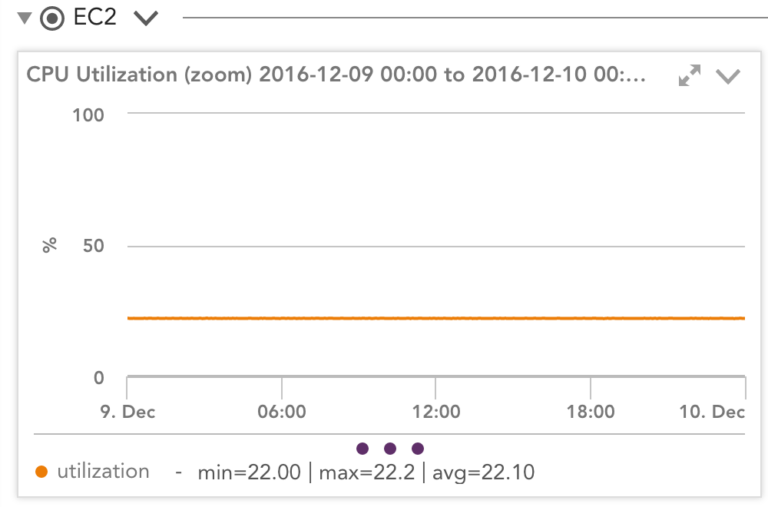Click the first purple pagination dot
The width and height of the screenshot is (768, 507).
point(362,448)
